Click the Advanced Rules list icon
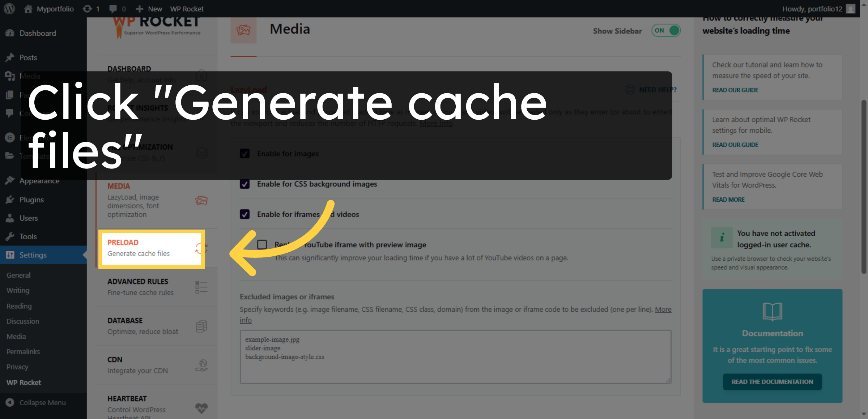 tap(201, 287)
